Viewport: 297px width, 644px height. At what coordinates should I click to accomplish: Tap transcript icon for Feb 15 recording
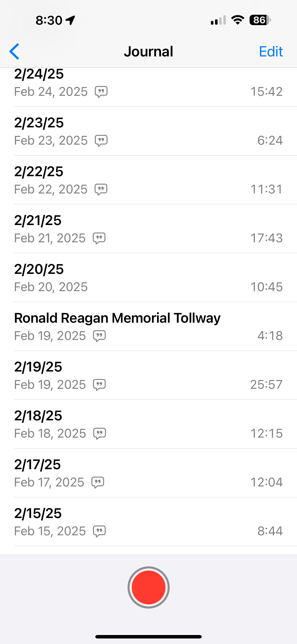click(99, 531)
